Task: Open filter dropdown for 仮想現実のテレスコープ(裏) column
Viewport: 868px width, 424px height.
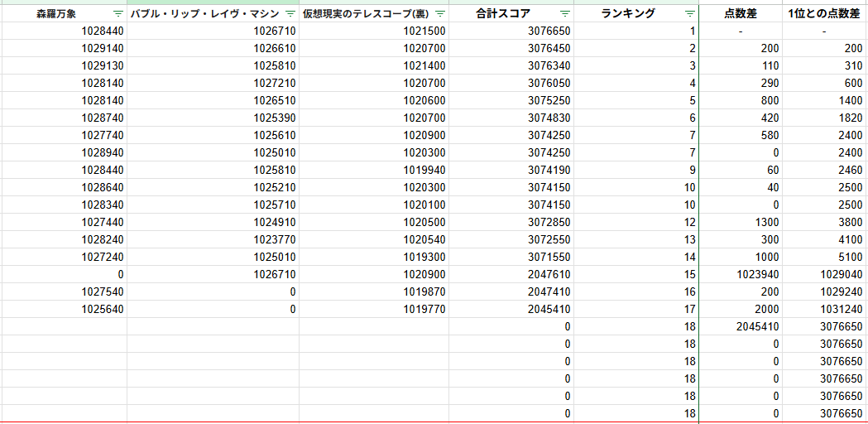Action: [439, 13]
